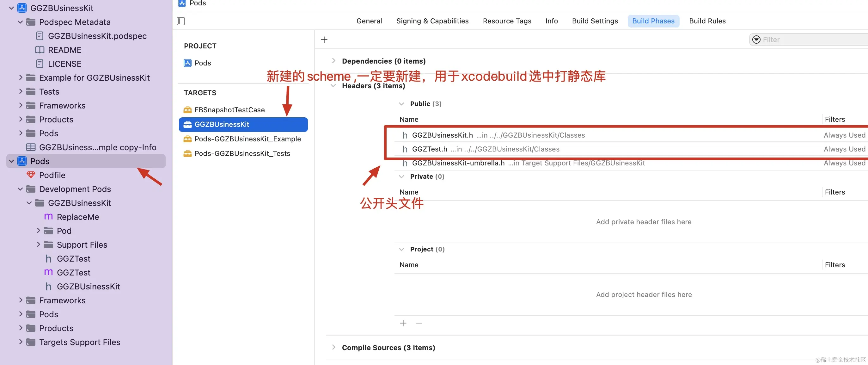Screen dimensions: 868x365
Task: Open GGZTest.h filter setting Always Used
Action: coord(844,149)
